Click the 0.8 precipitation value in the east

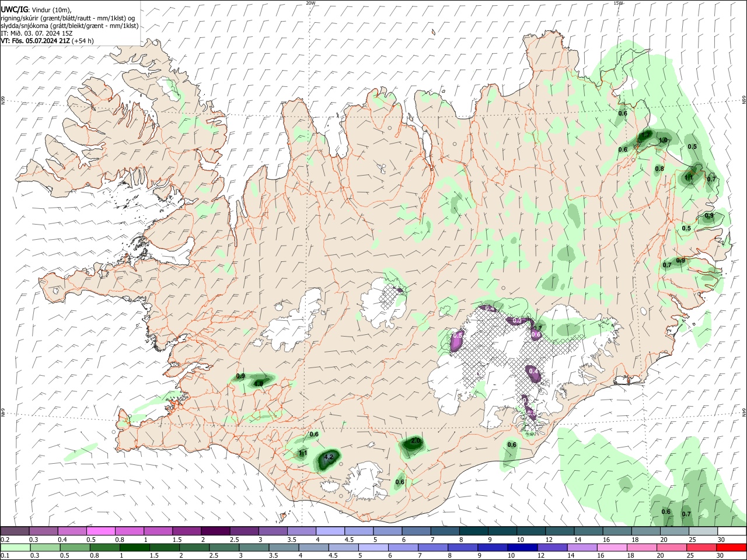(x=659, y=169)
